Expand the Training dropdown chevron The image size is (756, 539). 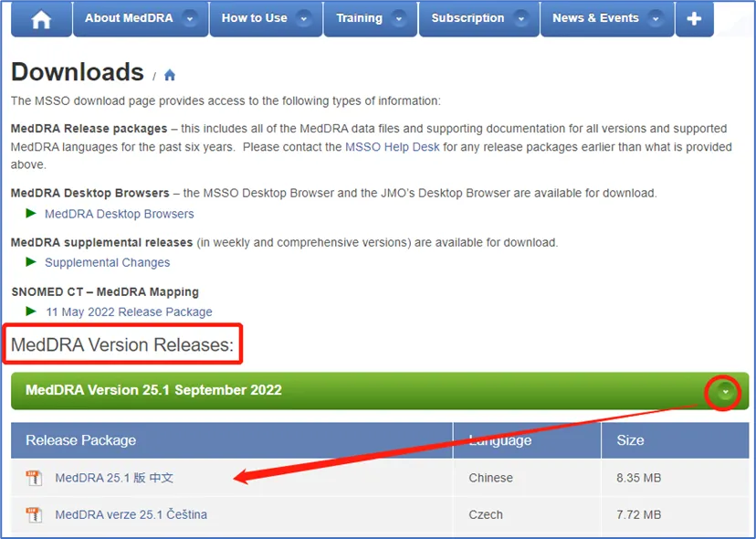tap(399, 19)
